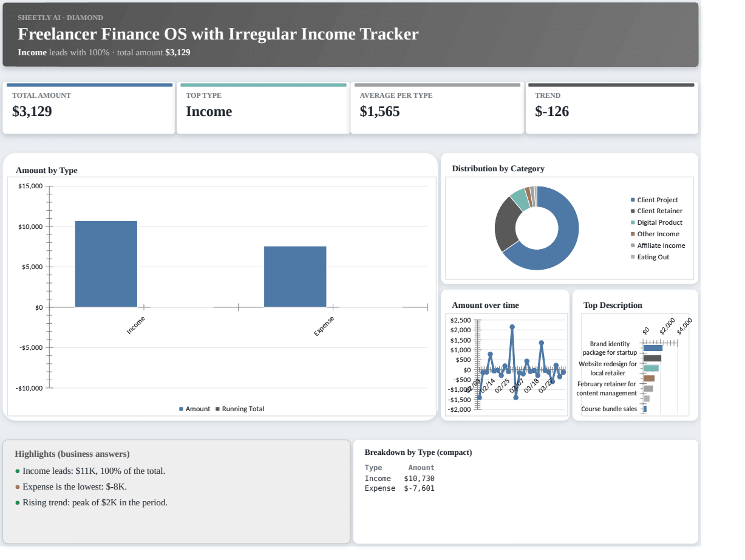Screen dimensions: 745x560
Task: Click the Running Total legend item
Action: (x=240, y=409)
